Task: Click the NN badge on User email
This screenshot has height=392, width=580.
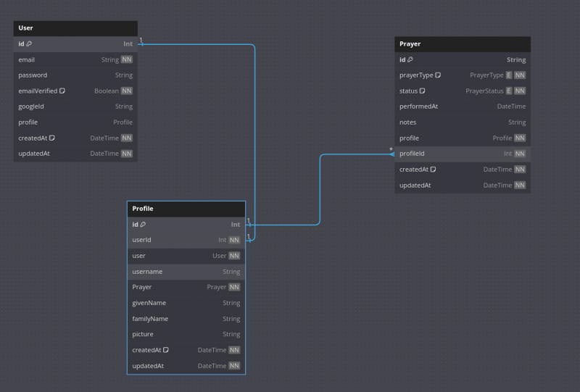Action: (126, 59)
